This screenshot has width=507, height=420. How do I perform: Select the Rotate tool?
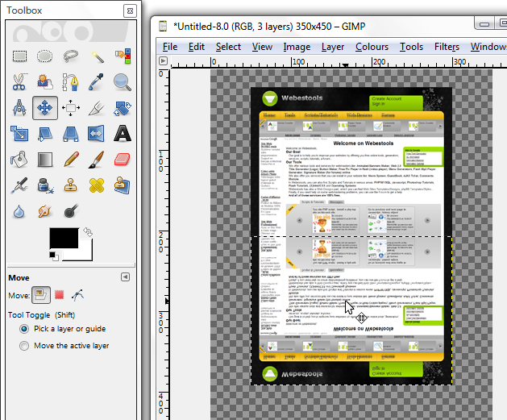(123, 108)
